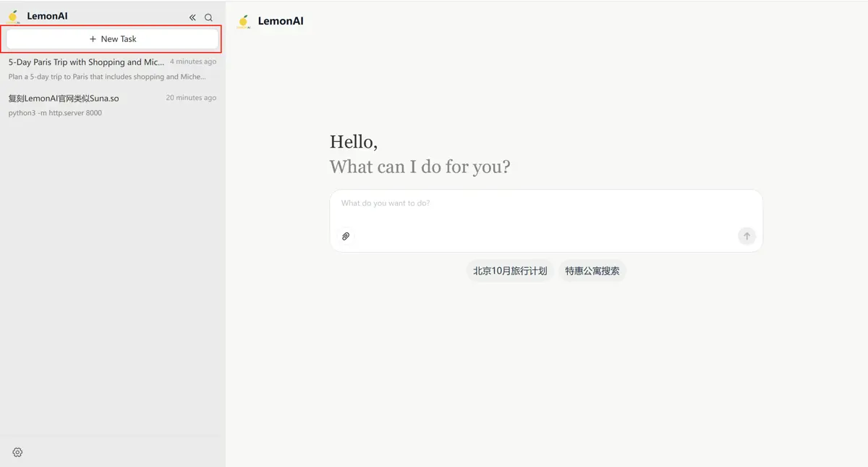Select the "Plan a 5-day trip" preview text

click(107, 77)
